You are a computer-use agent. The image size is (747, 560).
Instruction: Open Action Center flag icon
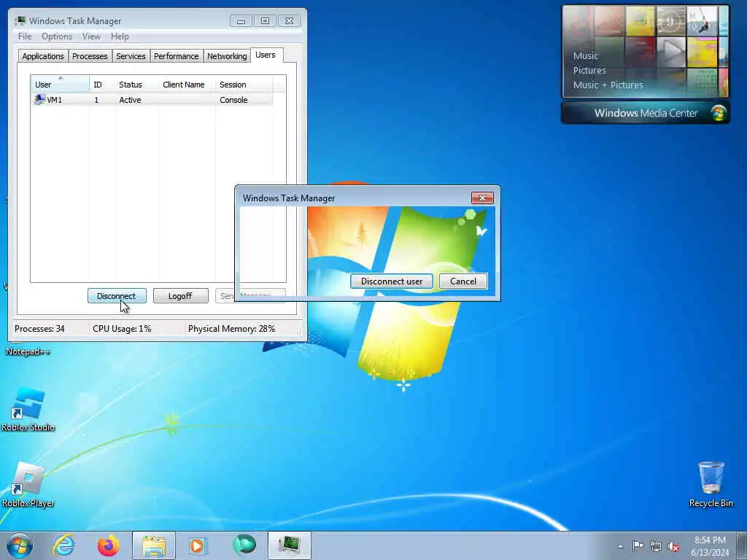coord(638,545)
